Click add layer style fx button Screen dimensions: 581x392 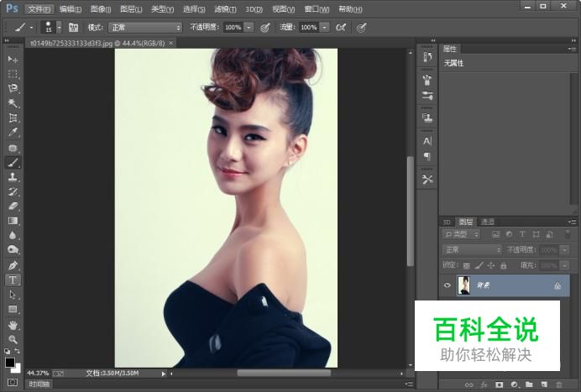[x=484, y=385]
